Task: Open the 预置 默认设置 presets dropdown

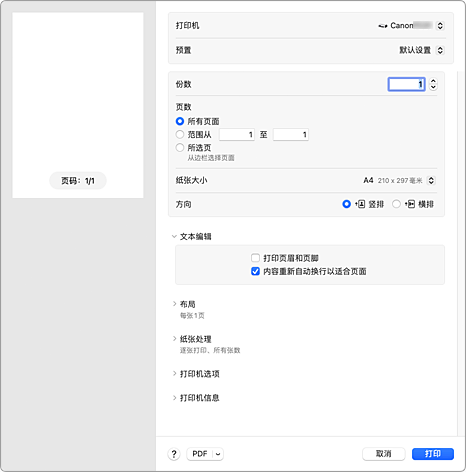Action: [440, 50]
